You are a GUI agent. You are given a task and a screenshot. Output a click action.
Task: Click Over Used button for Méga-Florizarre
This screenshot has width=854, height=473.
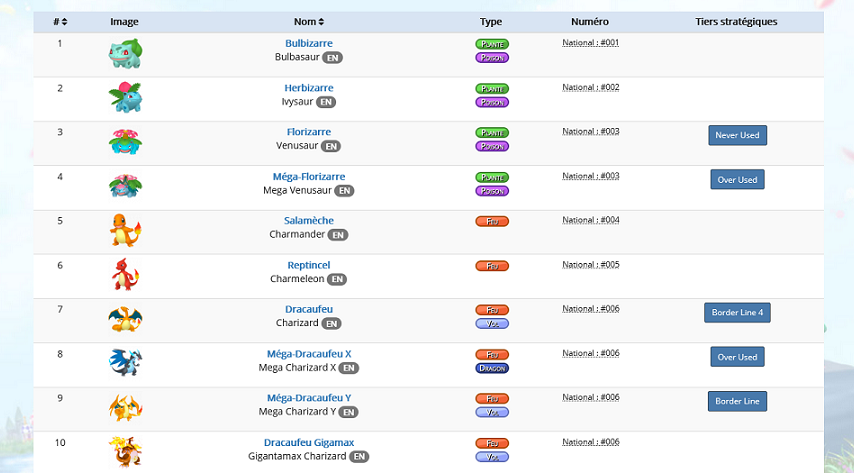coord(737,180)
